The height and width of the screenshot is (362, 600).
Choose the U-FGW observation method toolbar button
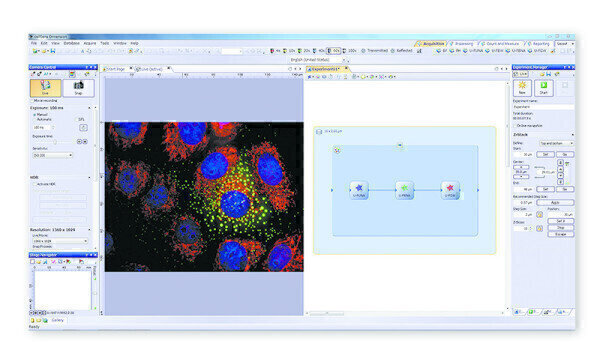coord(538,51)
